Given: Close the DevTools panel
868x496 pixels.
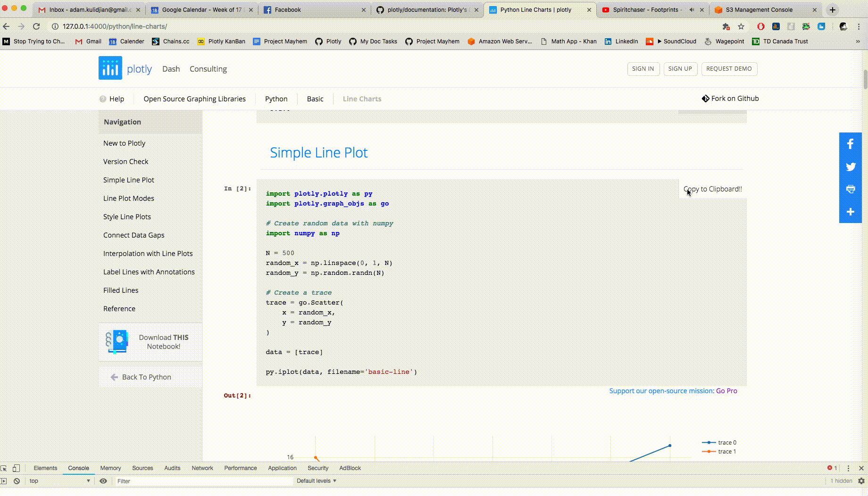Looking at the screenshot, I should tap(861, 468).
